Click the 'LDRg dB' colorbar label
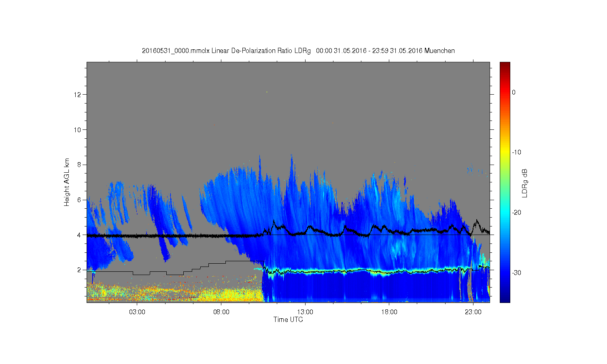 pyautogui.click(x=524, y=183)
